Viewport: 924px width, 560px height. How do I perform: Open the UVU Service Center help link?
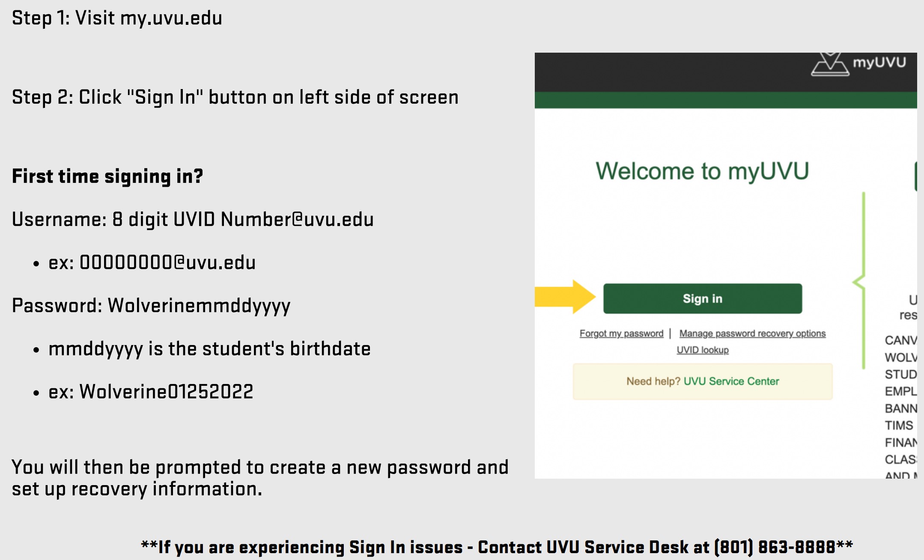[x=731, y=381]
